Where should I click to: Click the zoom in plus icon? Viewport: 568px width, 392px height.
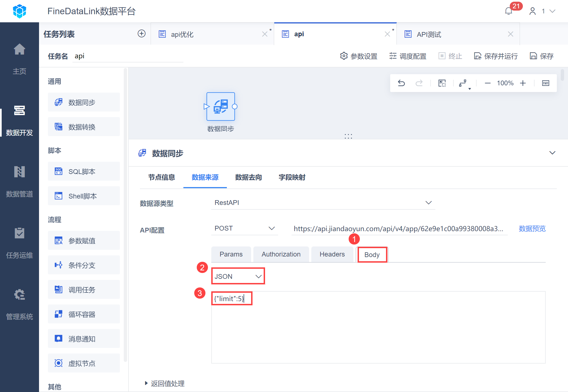(x=523, y=83)
